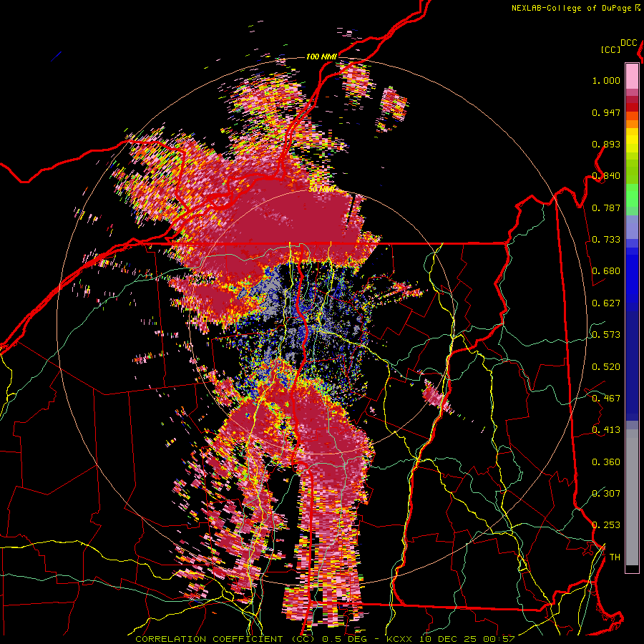Click the Correlation Coefficient caption at bottom
This screenshot has width=644, height=644.
click(324, 639)
